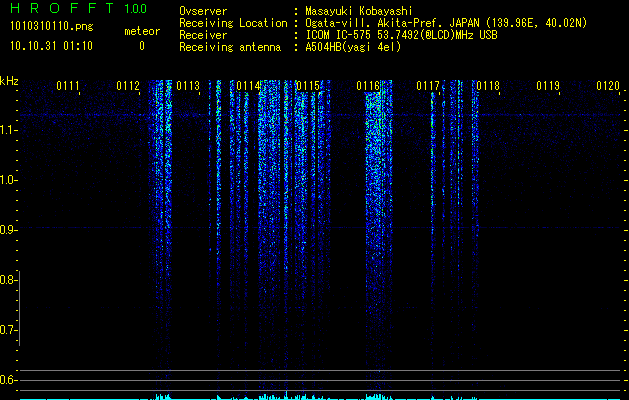The image size is (629, 400).
Task: Click the kHz axis unit label
Action: (9, 81)
